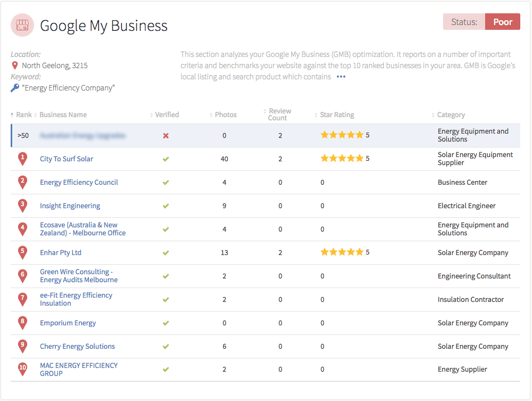Click Ecosave verified checkmark
This screenshot has width=532, height=401.
coord(166,230)
